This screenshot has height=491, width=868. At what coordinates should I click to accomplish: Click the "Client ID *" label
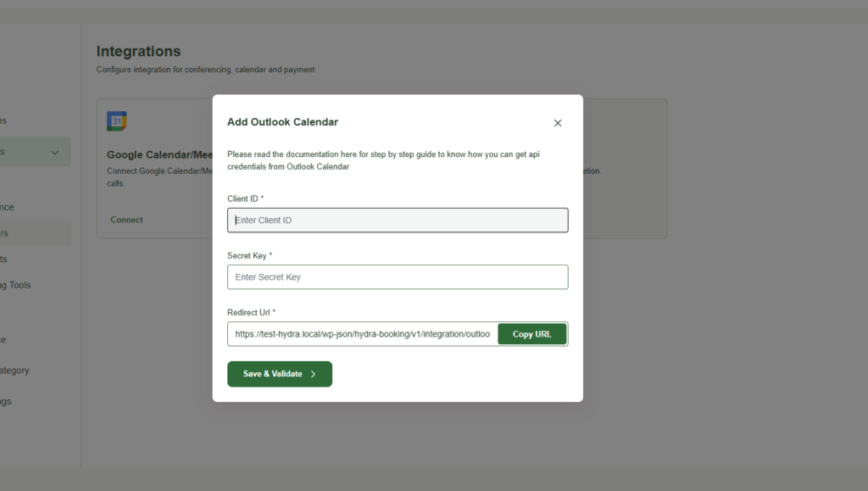click(x=245, y=198)
